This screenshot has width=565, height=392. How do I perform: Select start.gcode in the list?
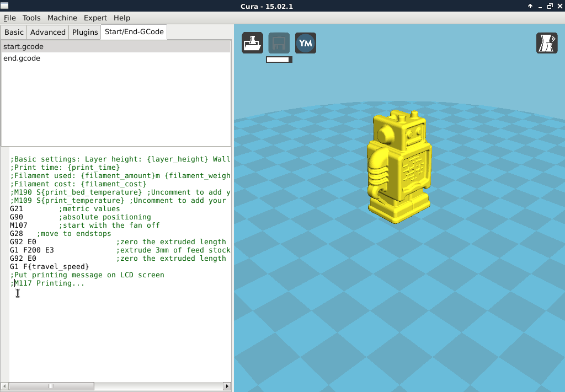click(x=23, y=47)
